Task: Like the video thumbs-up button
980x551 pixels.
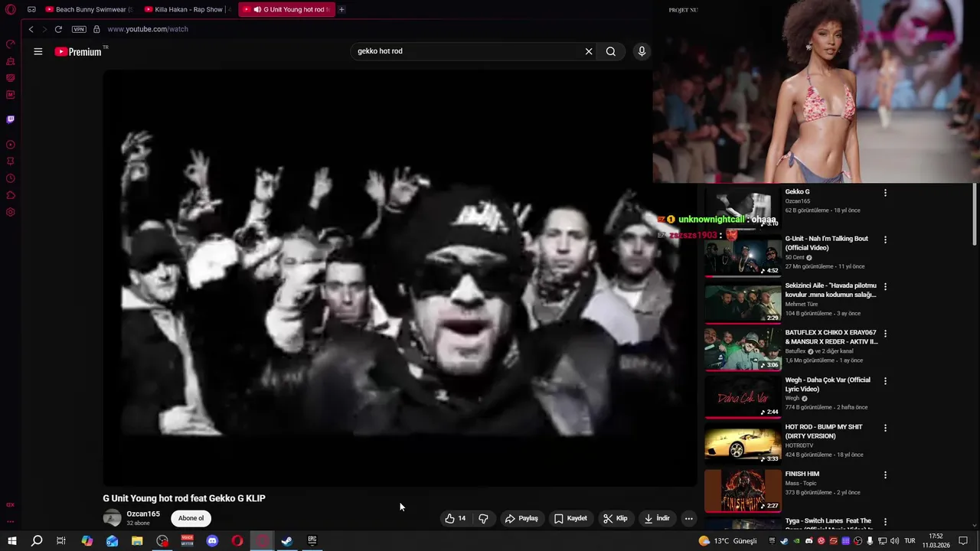Action: (455, 518)
